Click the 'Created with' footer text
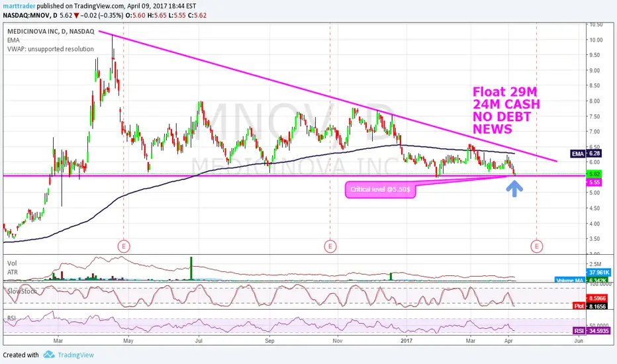The image size is (617, 364). pyautogui.click(x=21, y=355)
